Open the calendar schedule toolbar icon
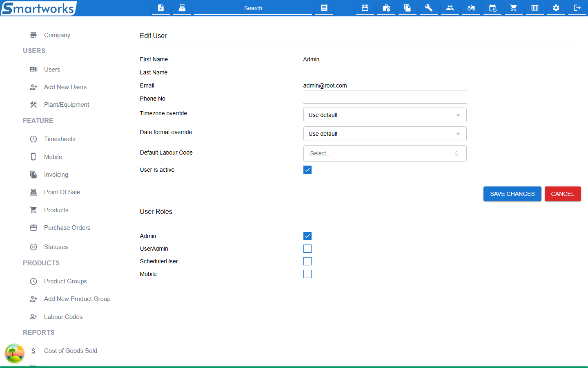 pos(492,8)
